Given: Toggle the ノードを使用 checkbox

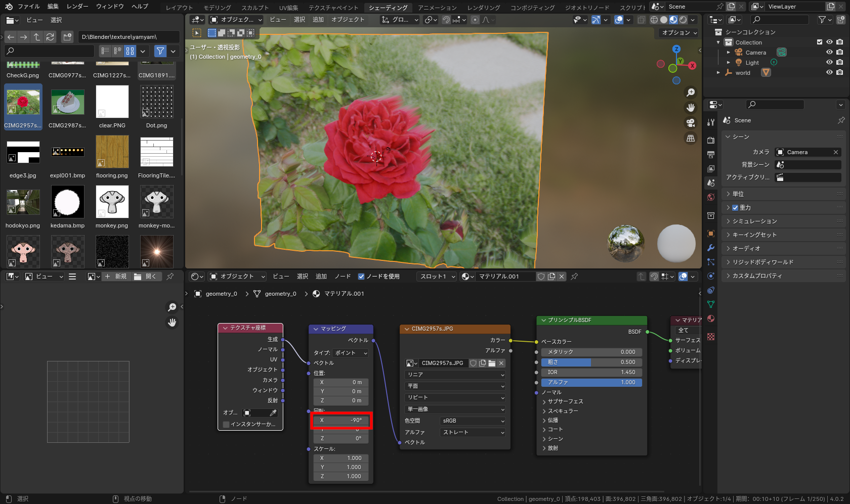Looking at the screenshot, I should click(x=361, y=277).
